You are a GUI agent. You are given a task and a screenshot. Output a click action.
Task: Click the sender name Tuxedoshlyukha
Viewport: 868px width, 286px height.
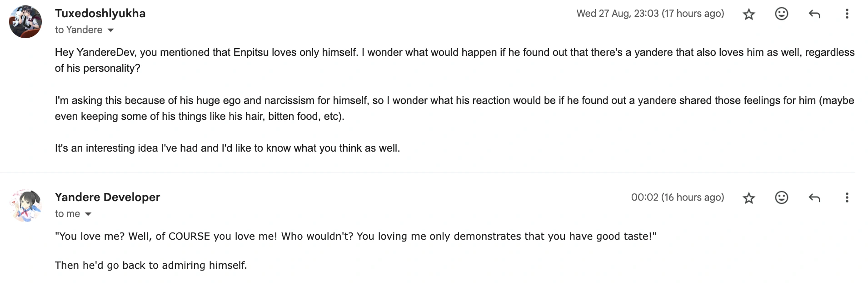100,14
